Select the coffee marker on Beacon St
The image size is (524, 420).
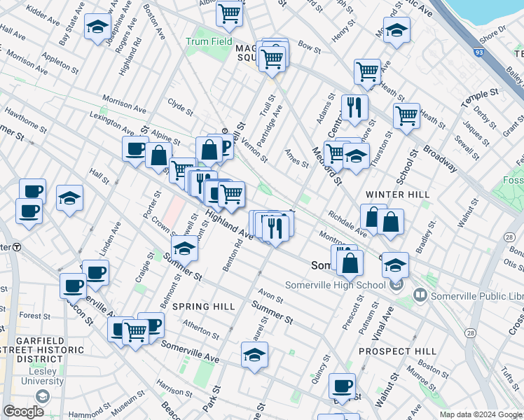73,287
